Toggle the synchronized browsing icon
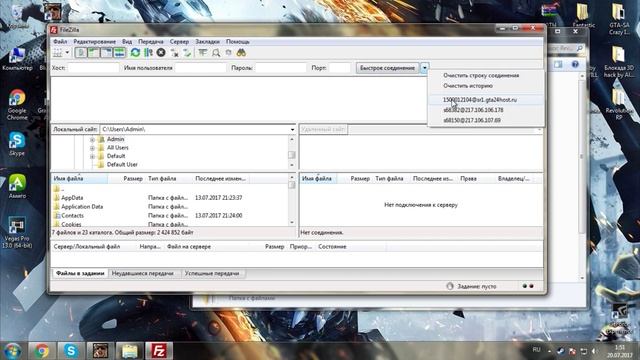The image size is (640, 360). click(229, 53)
